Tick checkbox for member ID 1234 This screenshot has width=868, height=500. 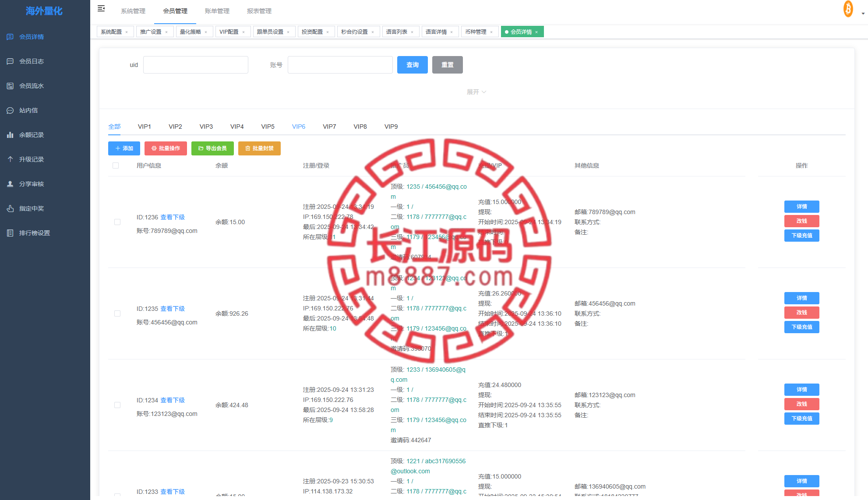(x=117, y=405)
